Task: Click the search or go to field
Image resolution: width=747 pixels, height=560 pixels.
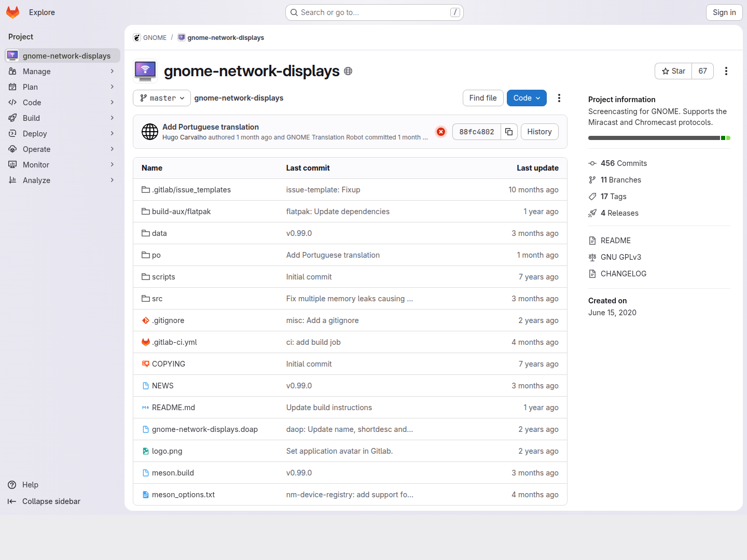Action: coord(375,12)
